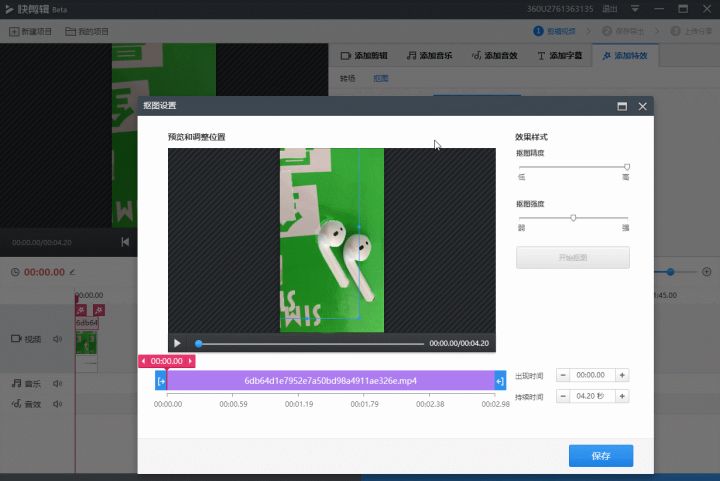The width and height of the screenshot is (720, 481).
Task: Click the left trim handle of the purple clip
Action: 161,381
